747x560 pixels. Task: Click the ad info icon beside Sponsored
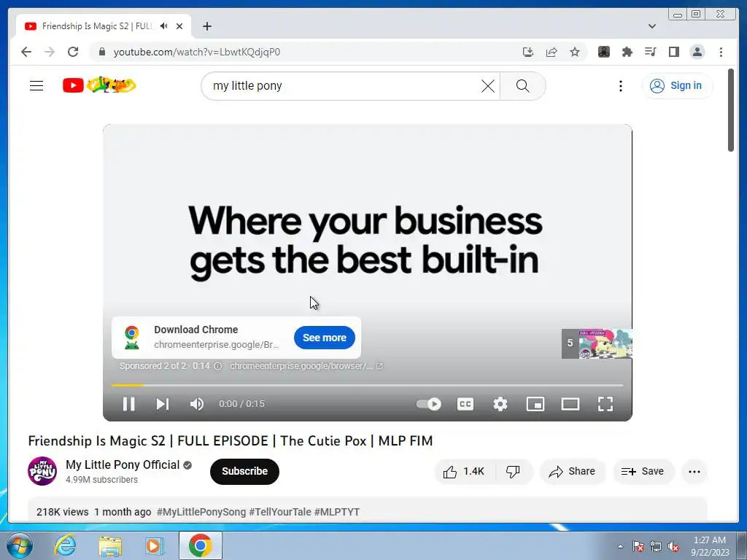tap(217, 366)
